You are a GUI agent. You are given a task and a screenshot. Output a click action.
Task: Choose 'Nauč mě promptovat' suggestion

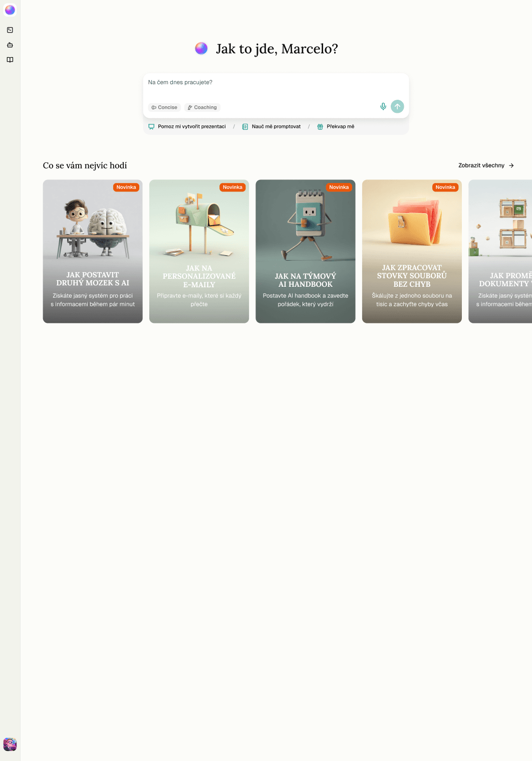[271, 127]
